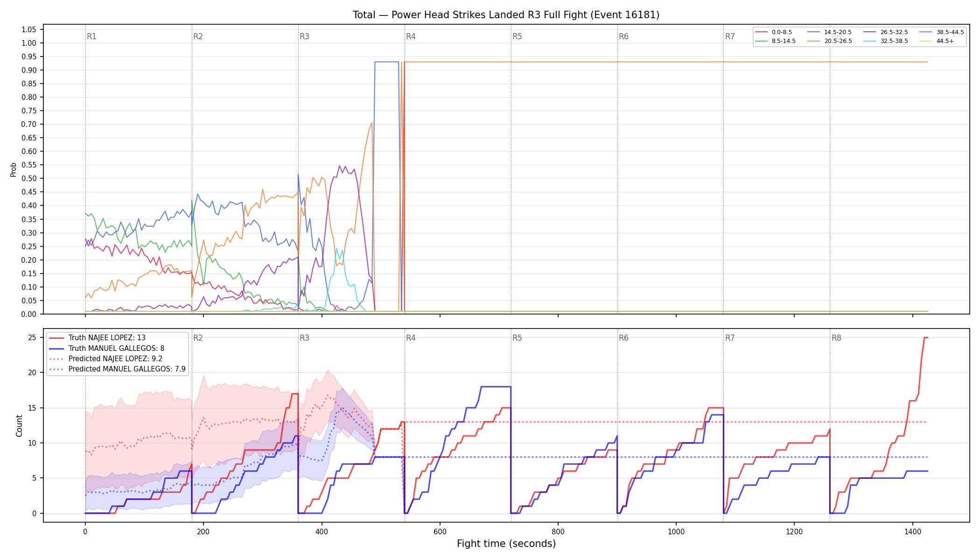
Task: Click the 10 tick on the Count axis
Action: [33, 443]
